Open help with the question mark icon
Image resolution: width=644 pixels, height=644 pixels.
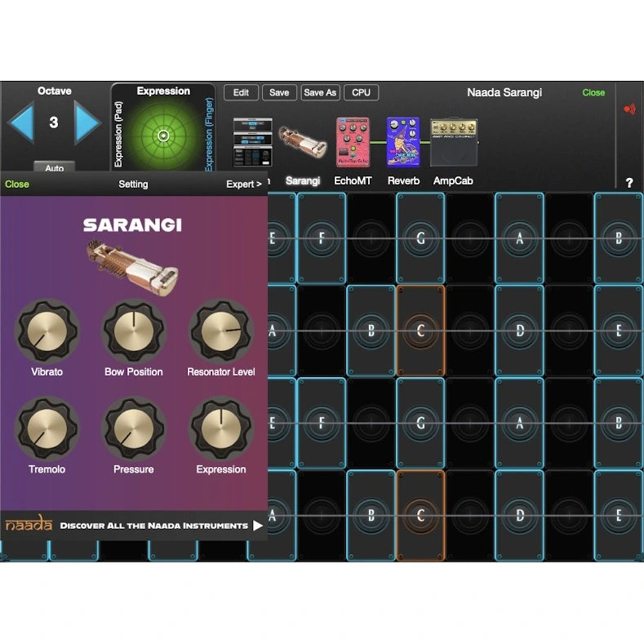(x=629, y=183)
